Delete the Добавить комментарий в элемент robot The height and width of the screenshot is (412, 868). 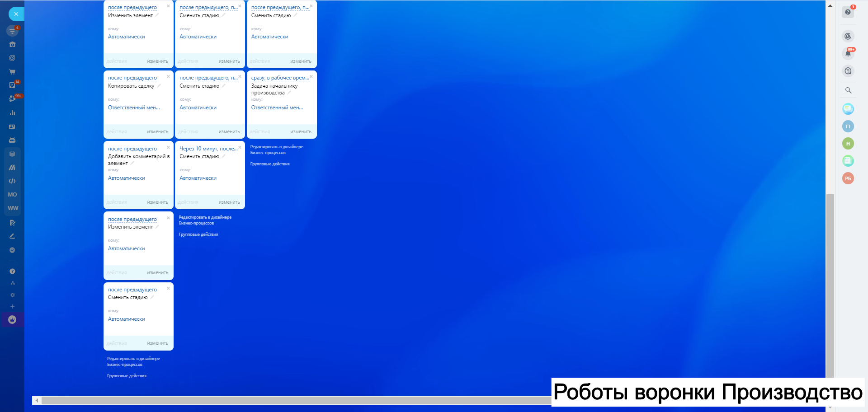(x=168, y=147)
